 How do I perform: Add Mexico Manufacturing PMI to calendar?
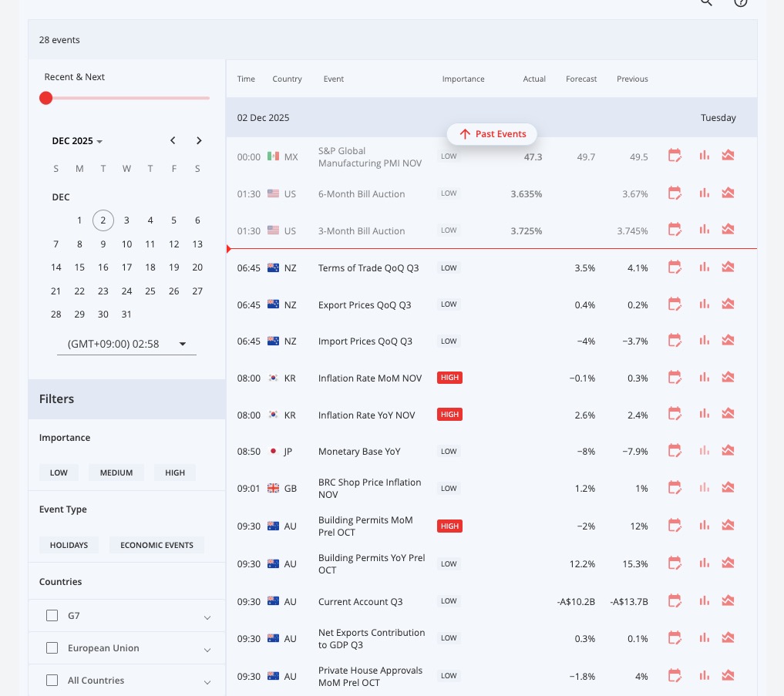pyautogui.click(x=675, y=156)
